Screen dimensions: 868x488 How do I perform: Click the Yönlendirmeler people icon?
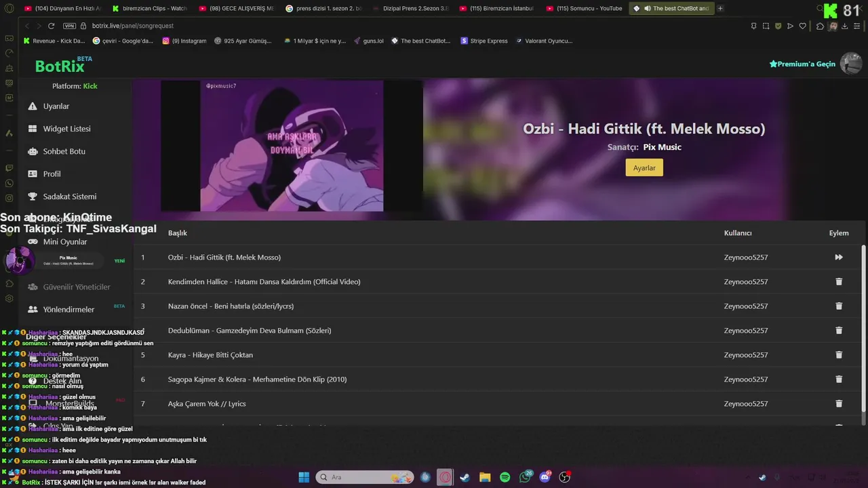coord(33,309)
